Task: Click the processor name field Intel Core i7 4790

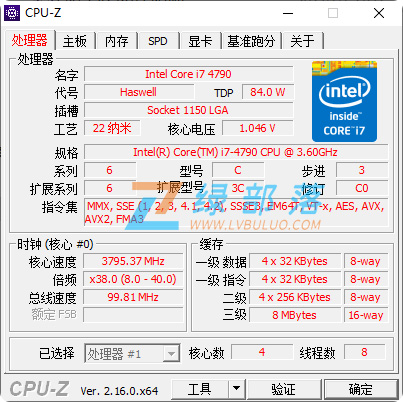Action: 189,74
